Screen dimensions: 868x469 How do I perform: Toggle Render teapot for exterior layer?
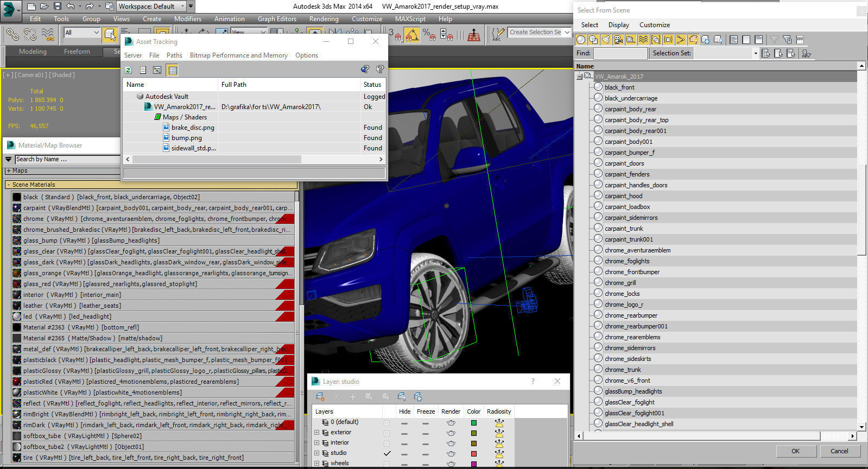451,433
